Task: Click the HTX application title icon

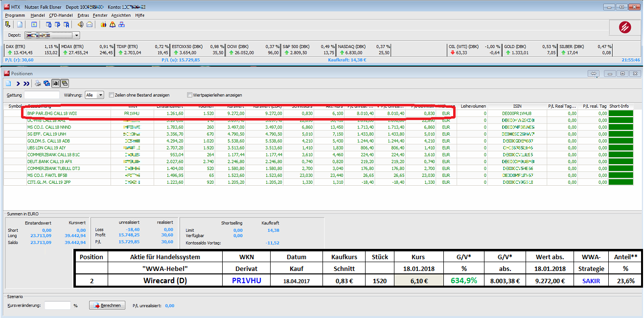Action: [x=7, y=7]
